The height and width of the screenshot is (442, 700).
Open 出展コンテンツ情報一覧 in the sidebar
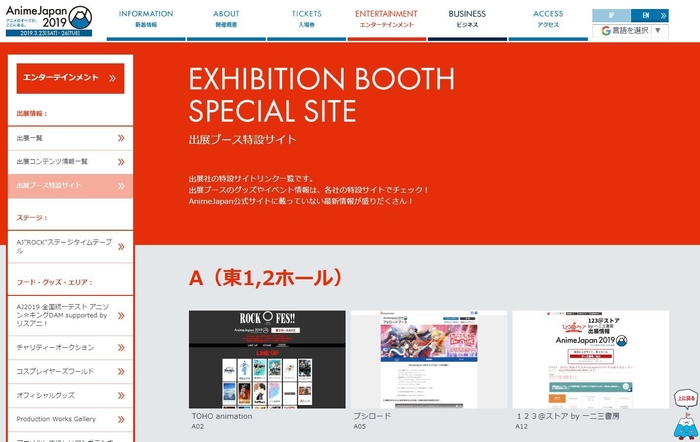(x=71, y=162)
